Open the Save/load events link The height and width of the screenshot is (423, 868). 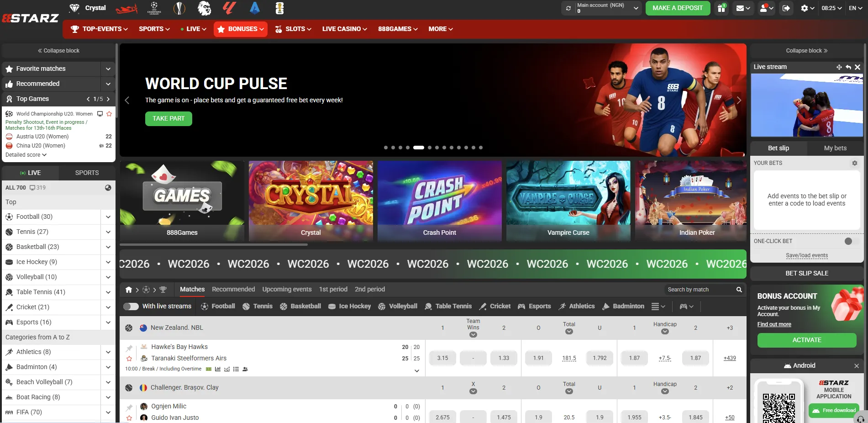[x=807, y=256]
